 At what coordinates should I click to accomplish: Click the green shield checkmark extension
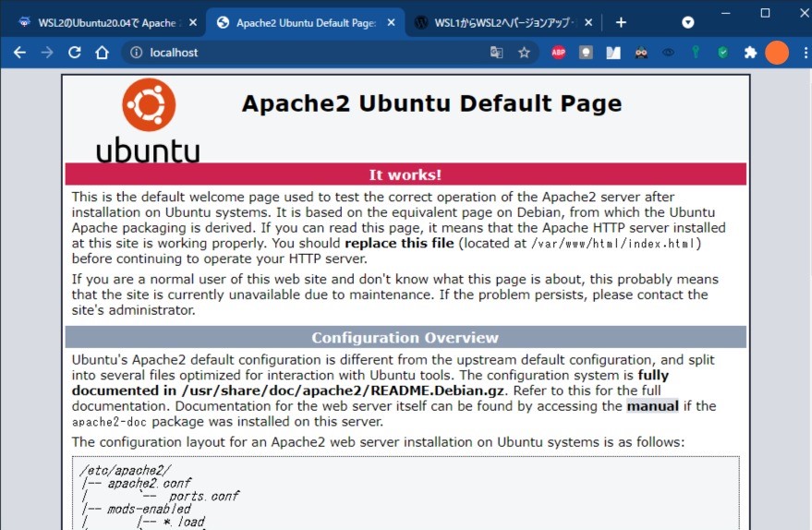point(723,53)
